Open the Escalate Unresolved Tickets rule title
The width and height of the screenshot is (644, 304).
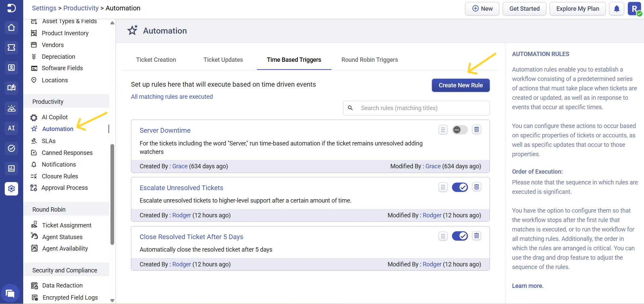[181, 188]
